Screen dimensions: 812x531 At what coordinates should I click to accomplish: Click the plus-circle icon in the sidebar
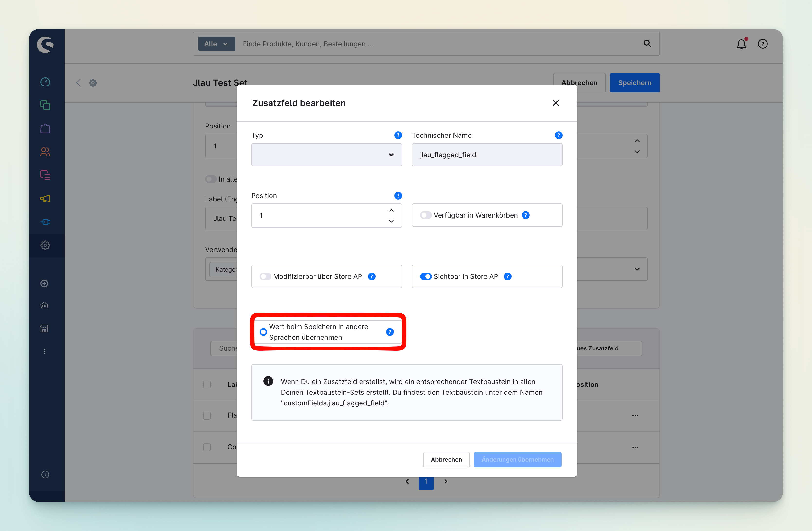click(x=44, y=284)
